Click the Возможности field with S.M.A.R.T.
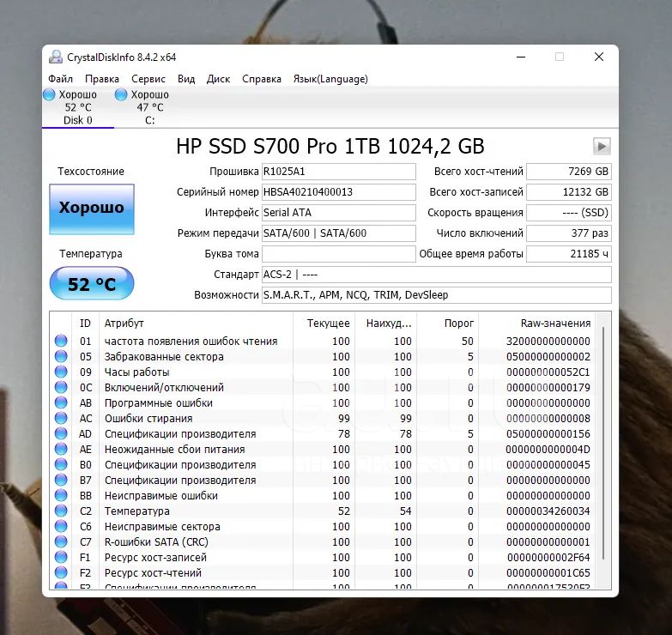 coord(437,295)
